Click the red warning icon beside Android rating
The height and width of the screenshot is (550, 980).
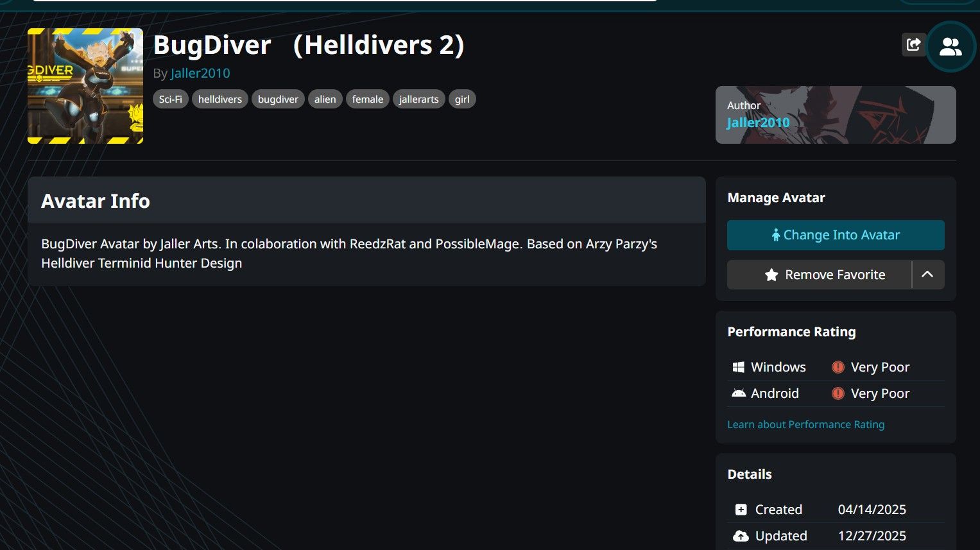pos(838,393)
